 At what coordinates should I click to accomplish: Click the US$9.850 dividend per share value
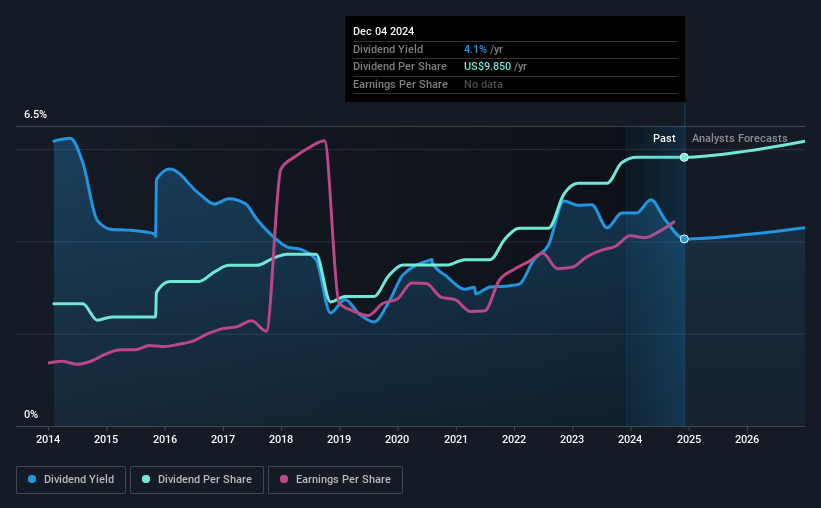487,67
